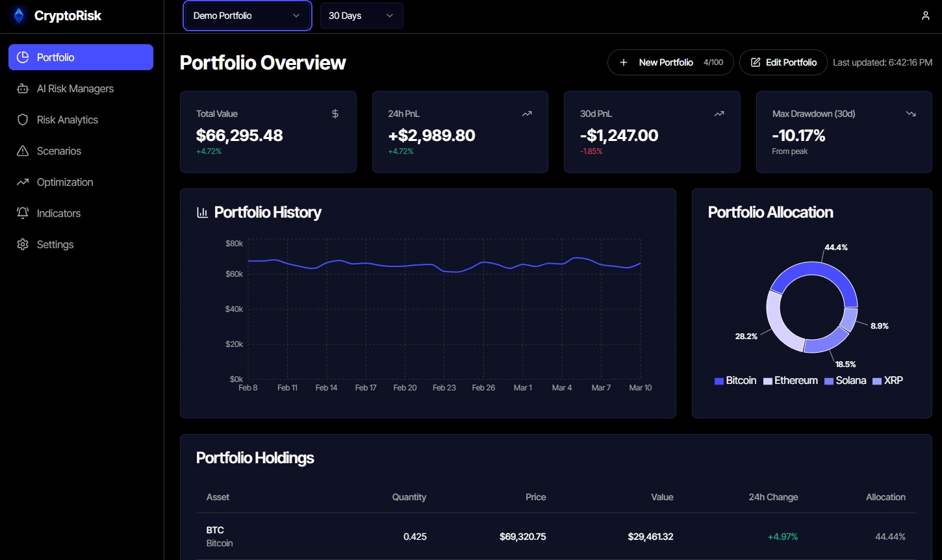Viewport: 942px width, 560px height.
Task: Toggle Ethereum in the allocation chart legend
Action: (x=790, y=381)
